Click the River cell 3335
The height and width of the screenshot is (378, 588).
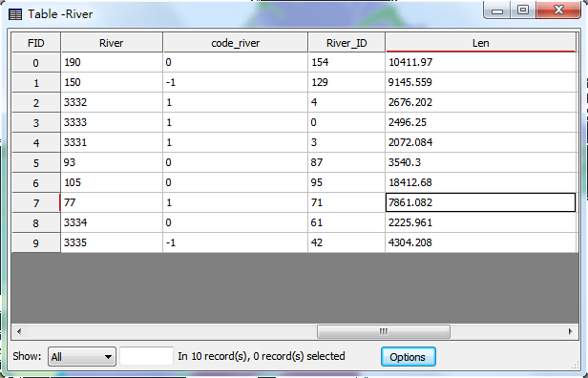point(112,242)
